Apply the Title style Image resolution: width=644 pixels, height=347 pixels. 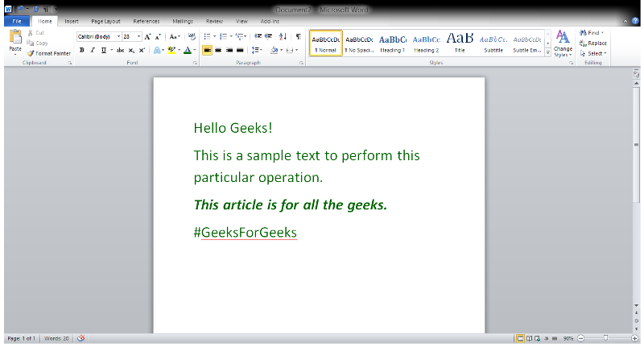460,43
